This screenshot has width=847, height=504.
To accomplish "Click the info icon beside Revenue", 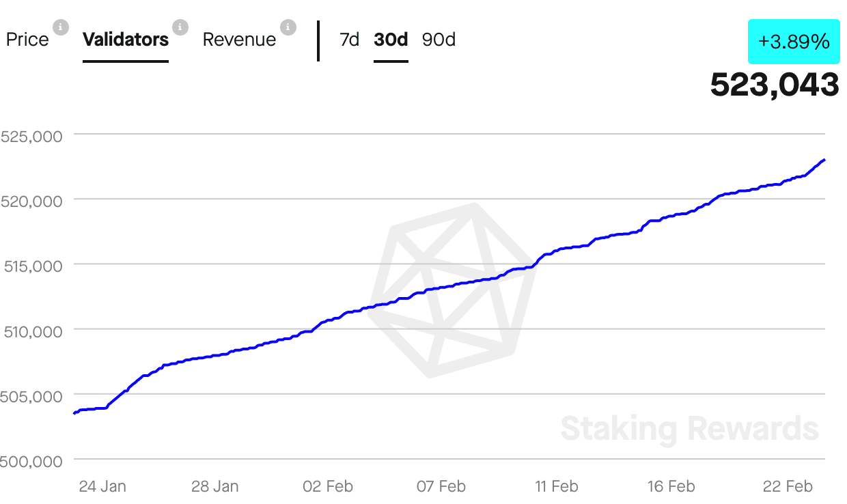I will click(288, 27).
